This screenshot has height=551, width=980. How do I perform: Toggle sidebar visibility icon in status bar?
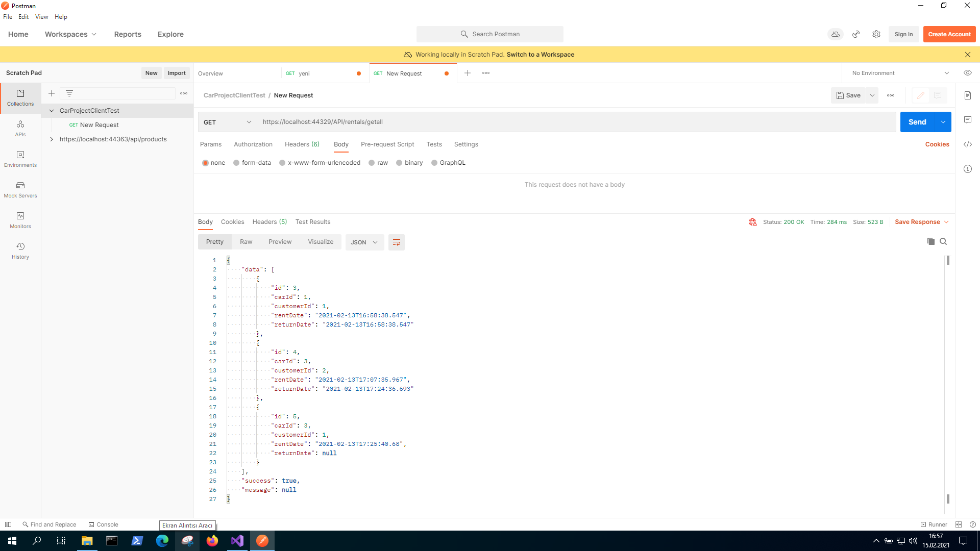[8, 524]
